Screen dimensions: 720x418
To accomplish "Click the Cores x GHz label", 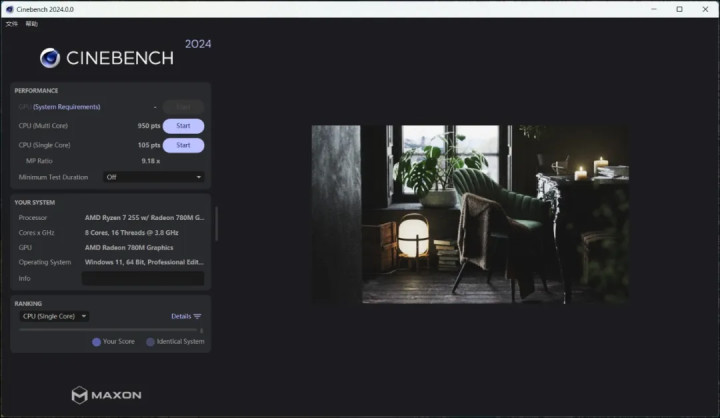I will [x=36, y=232].
